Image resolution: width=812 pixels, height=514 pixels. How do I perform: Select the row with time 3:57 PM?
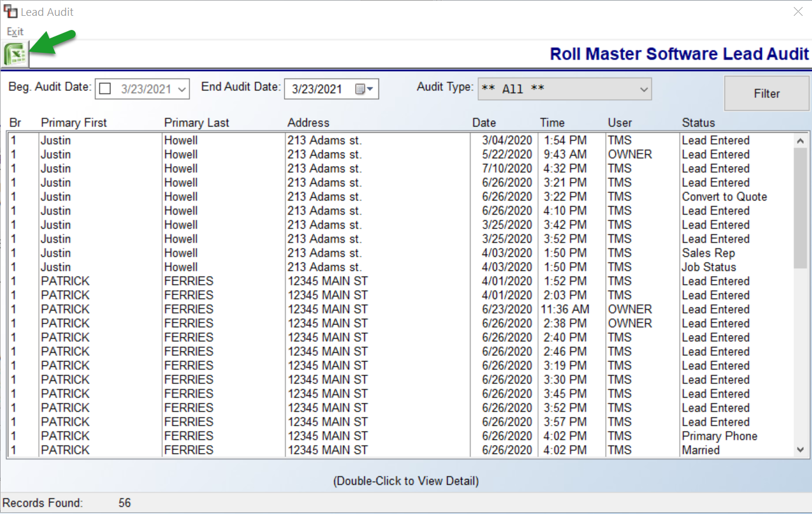point(400,422)
